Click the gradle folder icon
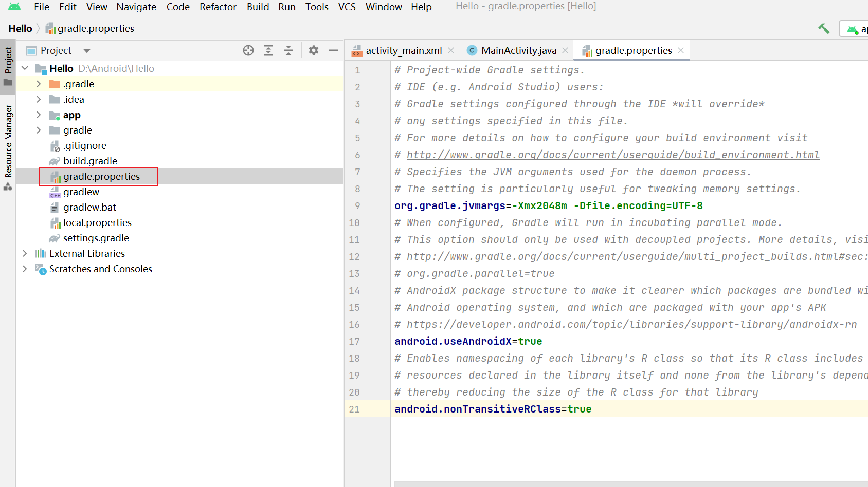This screenshot has height=487, width=868. point(55,130)
